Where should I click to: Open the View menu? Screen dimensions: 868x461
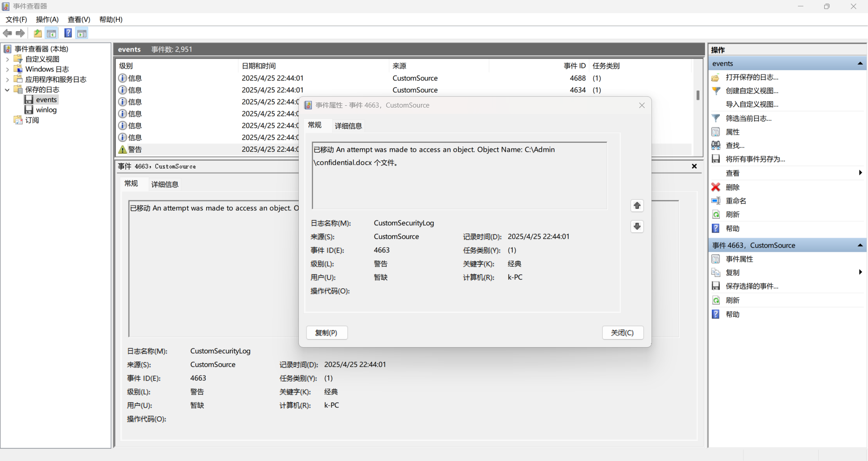79,19
